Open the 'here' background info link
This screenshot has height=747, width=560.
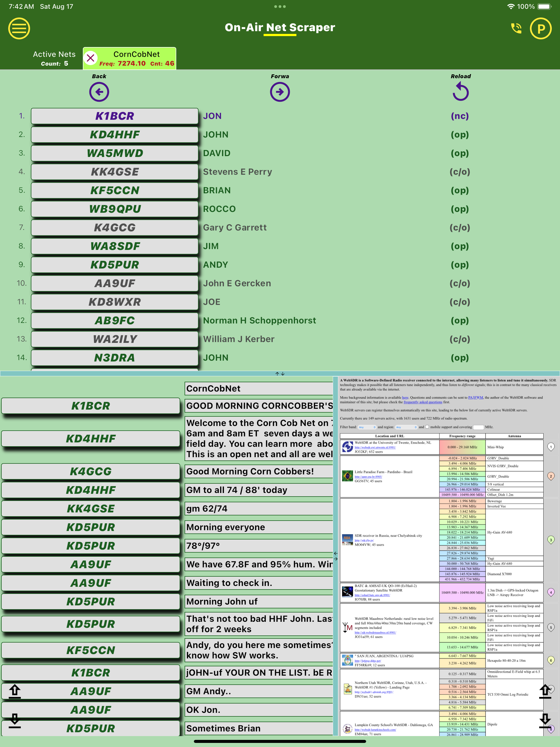click(405, 398)
